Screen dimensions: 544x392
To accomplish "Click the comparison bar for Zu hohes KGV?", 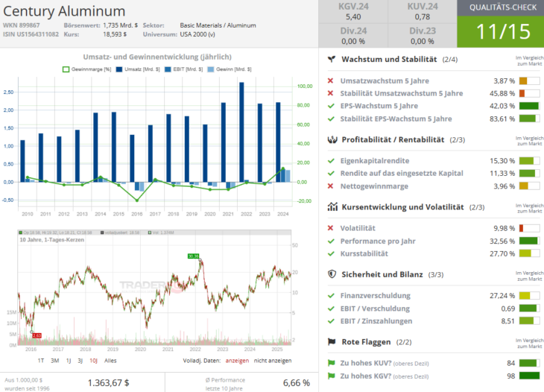I will 529,376.
